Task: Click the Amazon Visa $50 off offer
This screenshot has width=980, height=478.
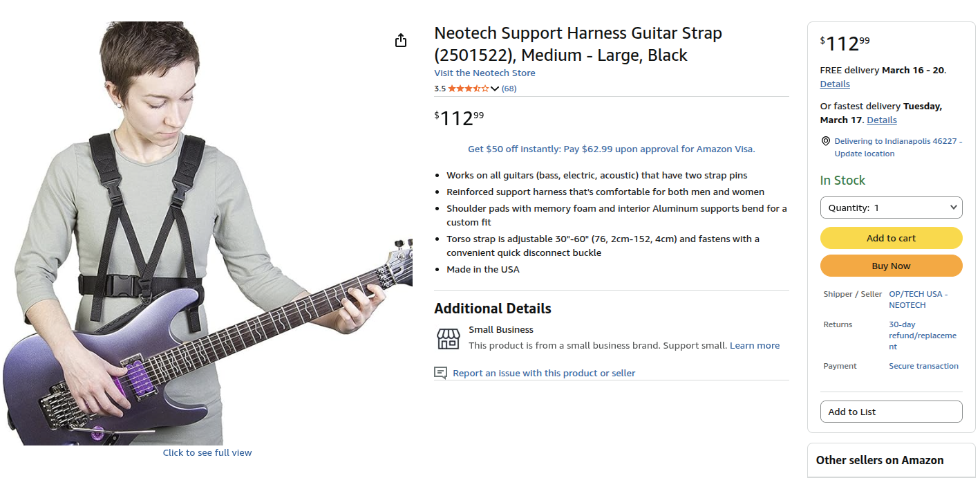Action: click(x=611, y=149)
